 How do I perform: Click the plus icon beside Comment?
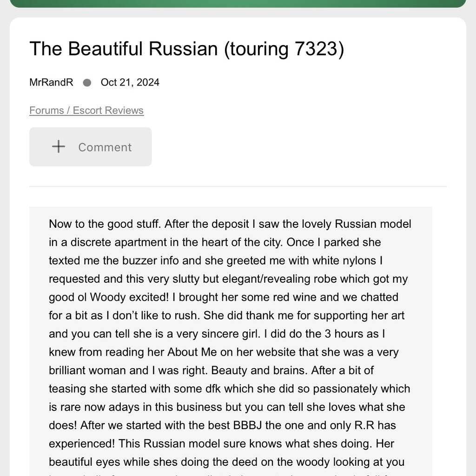pyautogui.click(x=58, y=146)
